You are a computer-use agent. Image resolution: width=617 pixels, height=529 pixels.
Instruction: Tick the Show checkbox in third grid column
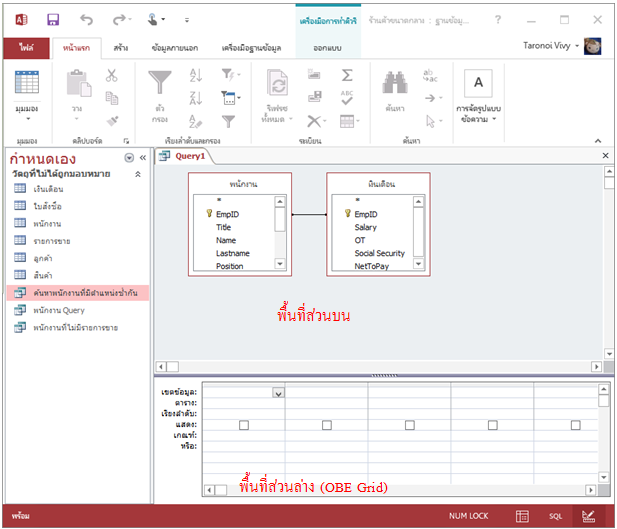click(x=410, y=425)
